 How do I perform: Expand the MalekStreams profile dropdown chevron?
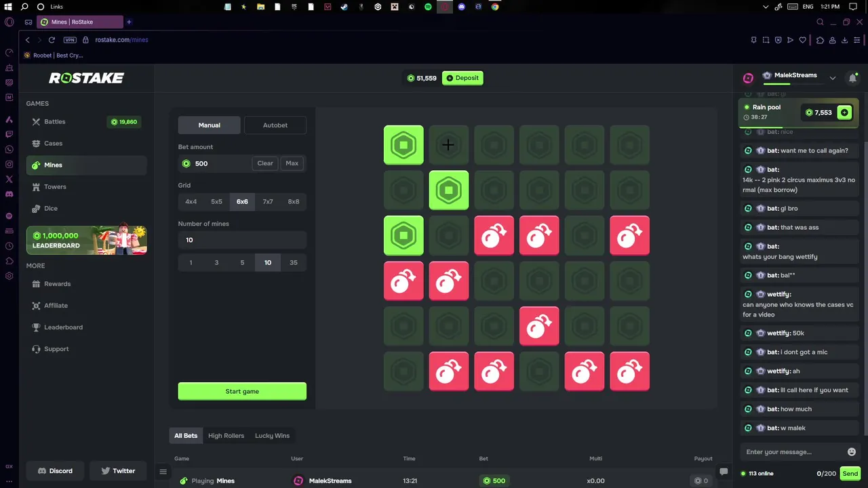pos(833,78)
